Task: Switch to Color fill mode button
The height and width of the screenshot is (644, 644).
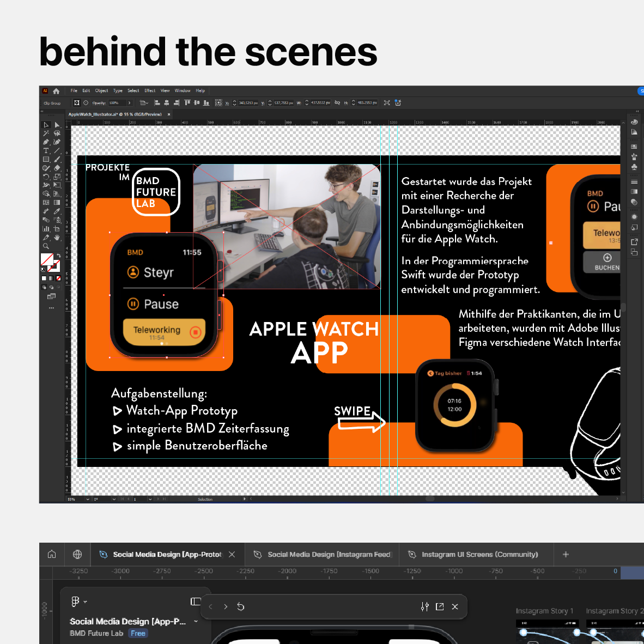Action: point(44,278)
